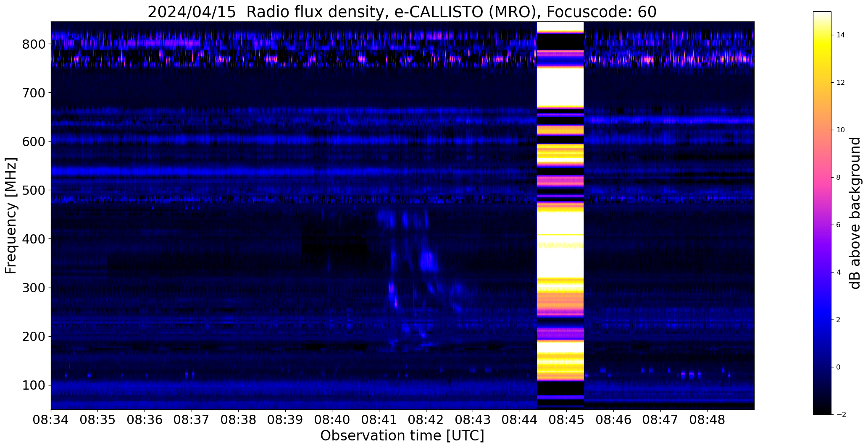Click the 400 MHz frequency tick label
This screenshot has height=448, width=868.
[34, 239]
